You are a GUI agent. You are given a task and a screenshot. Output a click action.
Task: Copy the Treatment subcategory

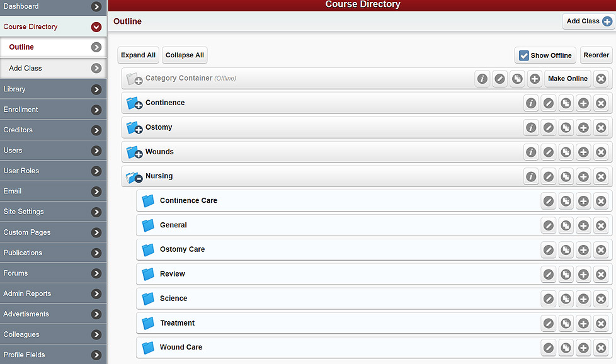coord(566,323)
